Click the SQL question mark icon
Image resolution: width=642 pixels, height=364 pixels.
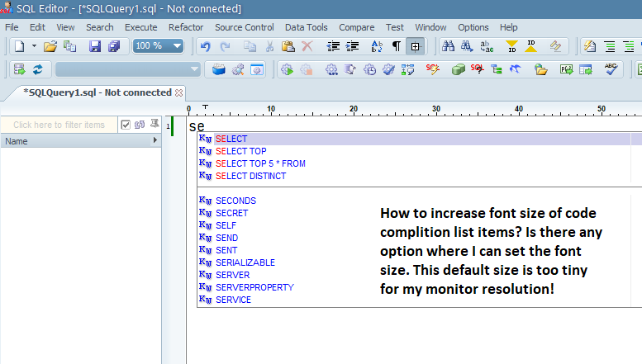point(477,69)
